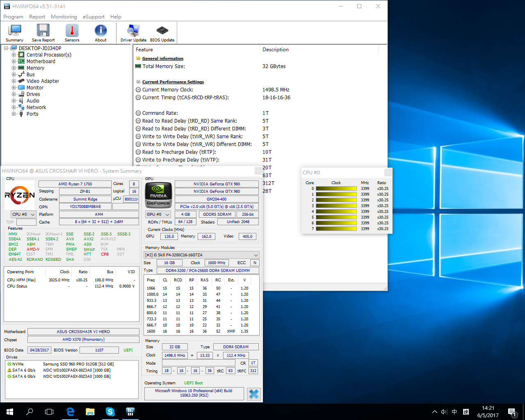This screenshot has width=525, height=420.
Task: Open the Action Center notification icon
Action: point(512,412)
